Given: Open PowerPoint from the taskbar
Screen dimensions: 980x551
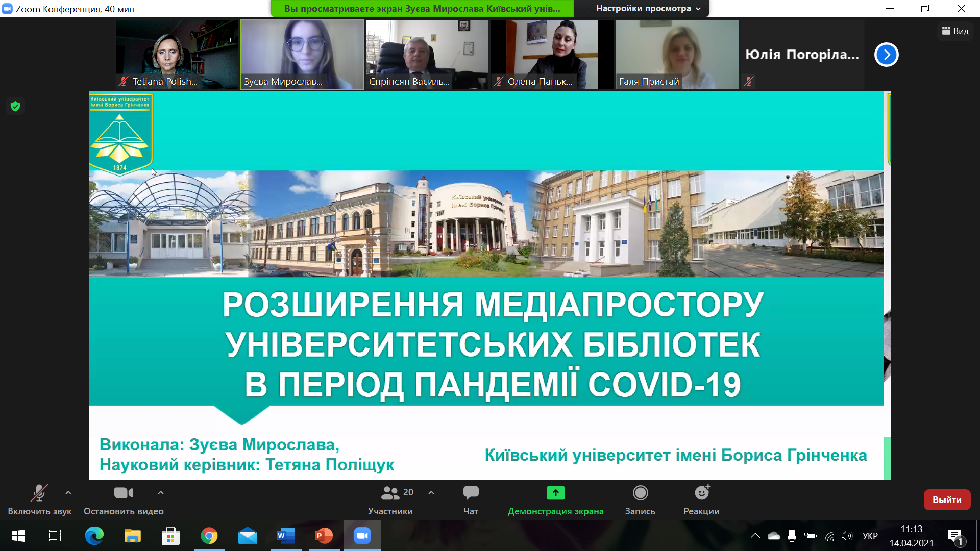Looking at the screenshot, I should (324, 536).
